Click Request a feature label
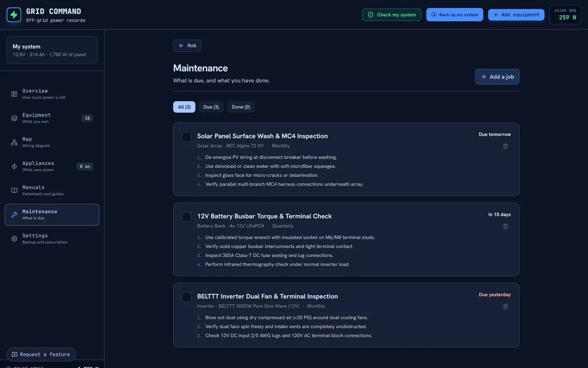 pos(45,354)
